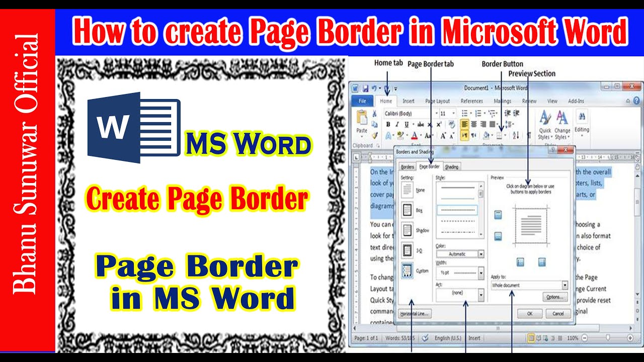The height and width of the screenshot is (362, 644).
Task: Click the OK button in Borders and Shading
Action: coord(530,313)
